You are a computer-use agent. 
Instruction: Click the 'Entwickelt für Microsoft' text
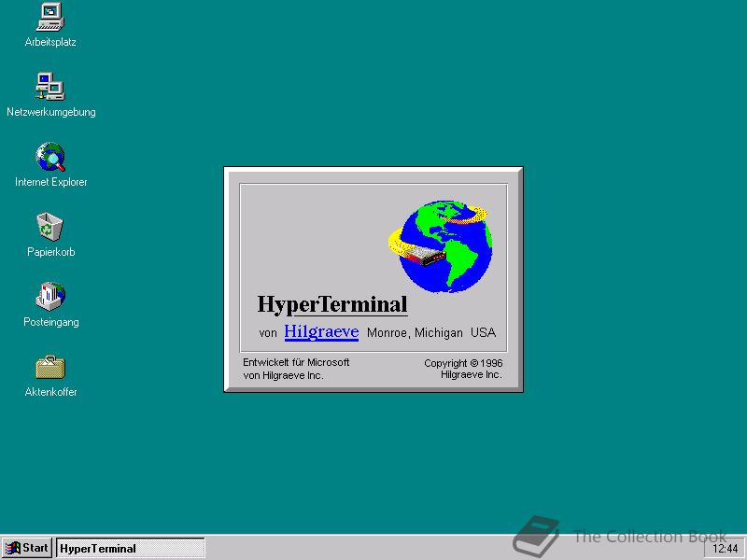coord(296,362)
